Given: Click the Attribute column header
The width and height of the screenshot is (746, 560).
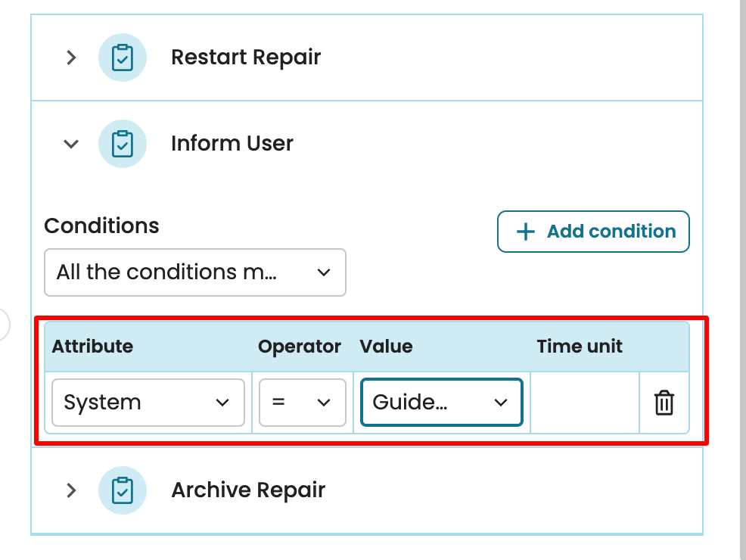Looking at the screenshot, I should click(92, 347).
